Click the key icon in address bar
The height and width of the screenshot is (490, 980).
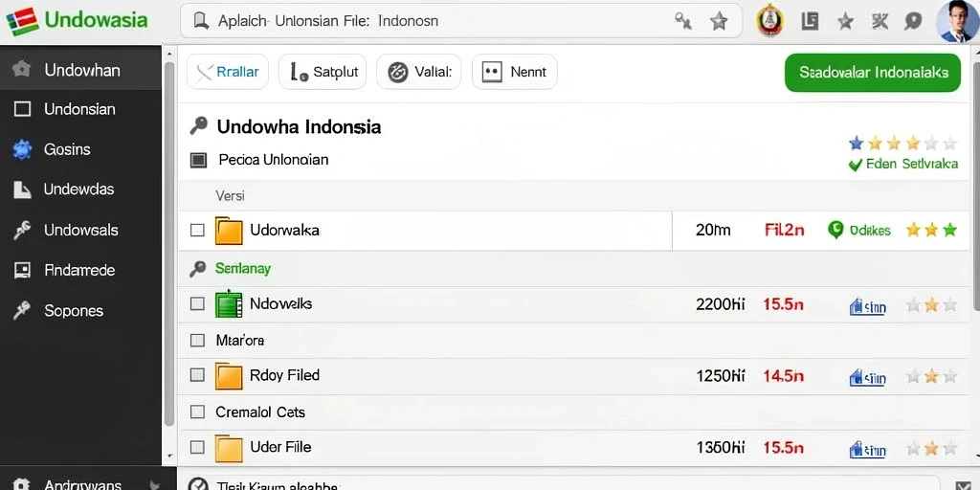pos(683,21)
